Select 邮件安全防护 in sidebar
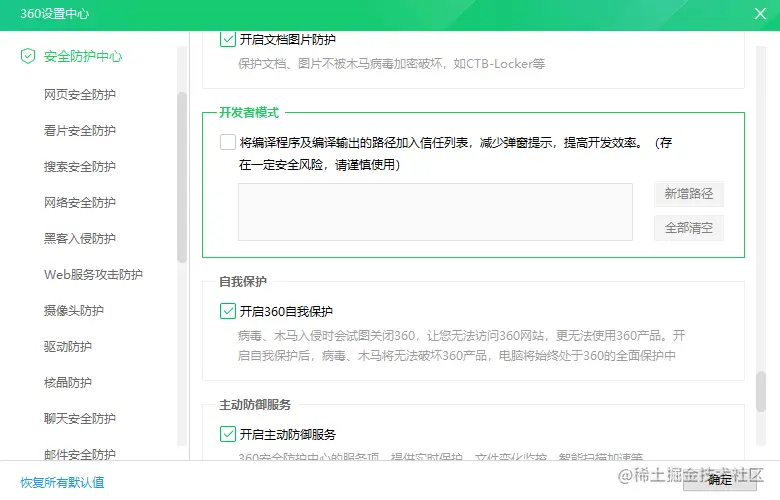The height and width of the screenshot is (500, 780). [x=80, y=454]
